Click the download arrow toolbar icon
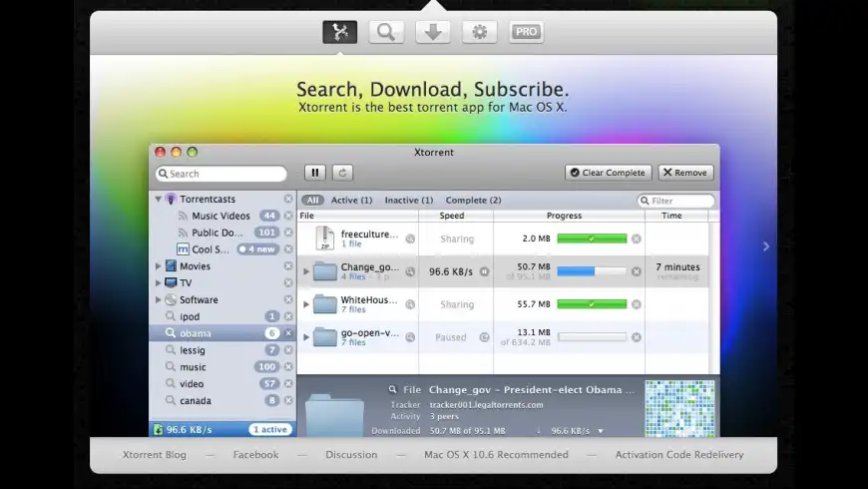Viewport: 868px width, 489px height. [433, 32]
